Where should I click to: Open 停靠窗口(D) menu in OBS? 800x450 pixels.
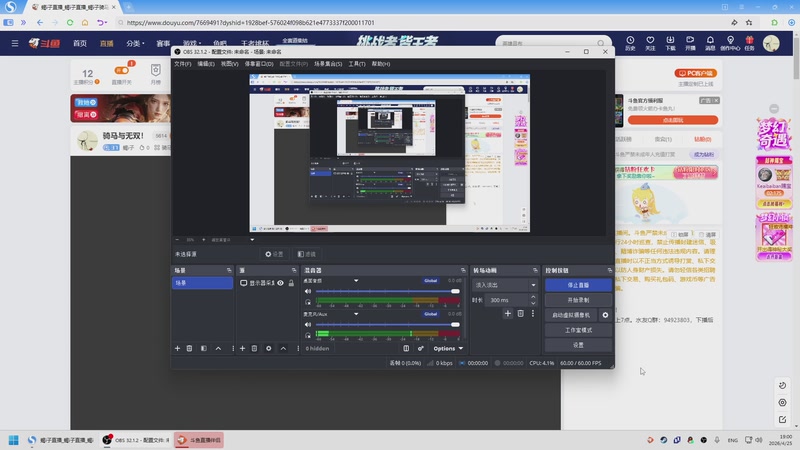click(x=259, y=64)
